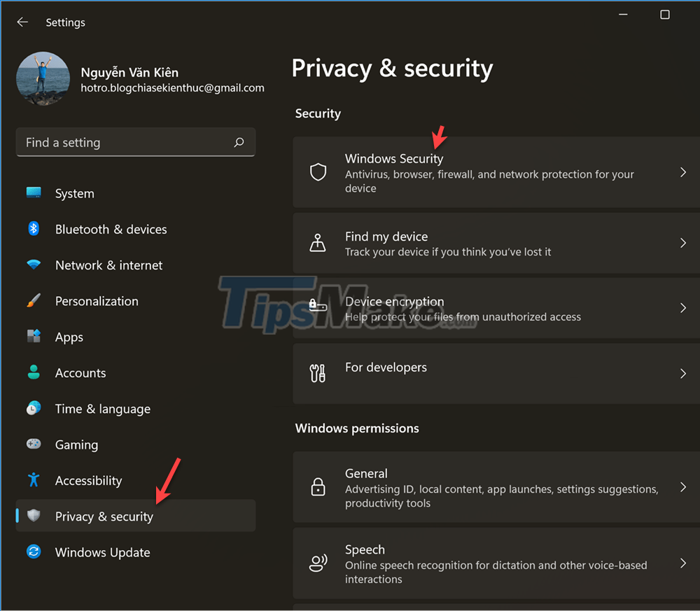Click the Bluetooth icon in sidebar
Image resolution: width=700 pixels, height=611 pixels.
point(34,229)
